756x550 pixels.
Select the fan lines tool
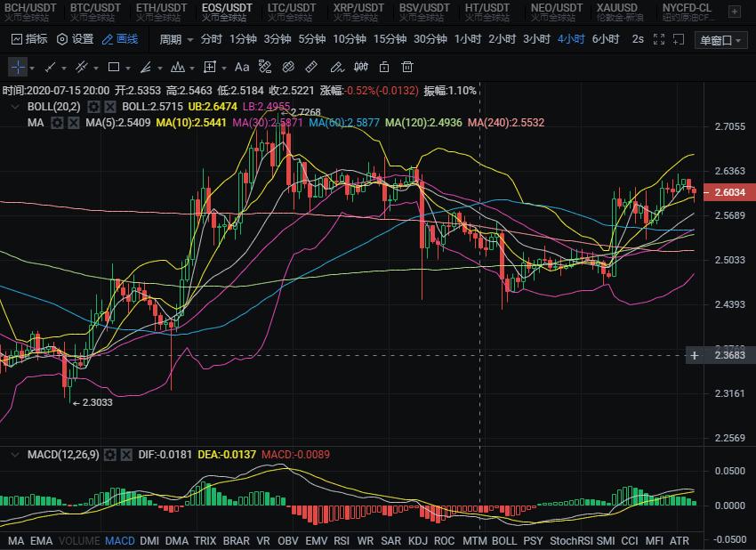pos(146,67)
